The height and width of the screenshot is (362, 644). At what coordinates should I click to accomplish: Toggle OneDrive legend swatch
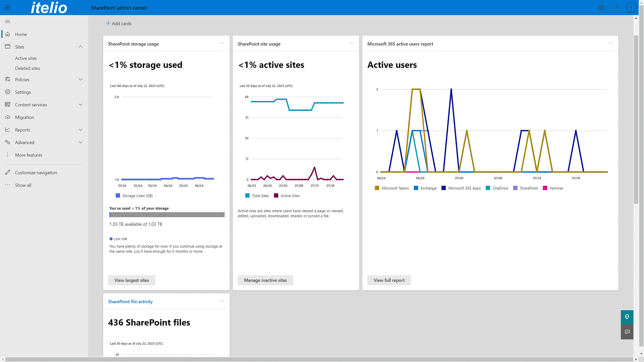tap(488, 188)
